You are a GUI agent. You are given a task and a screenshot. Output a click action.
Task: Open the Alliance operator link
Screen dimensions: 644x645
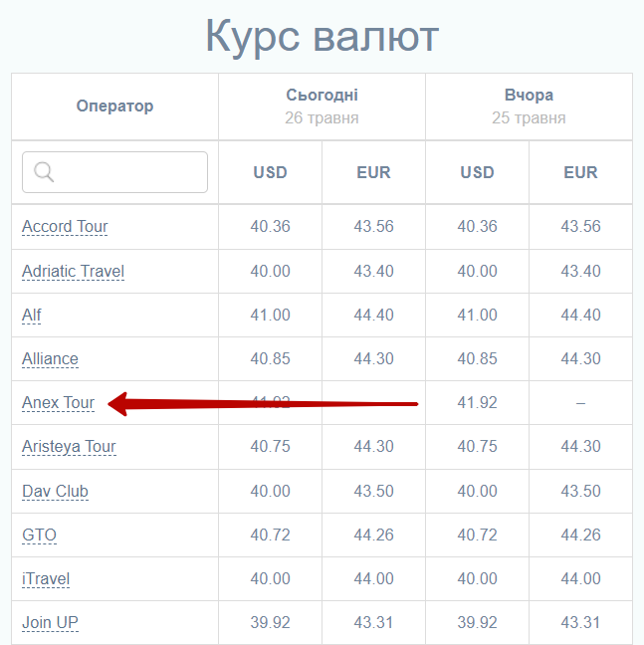(50, 359)
